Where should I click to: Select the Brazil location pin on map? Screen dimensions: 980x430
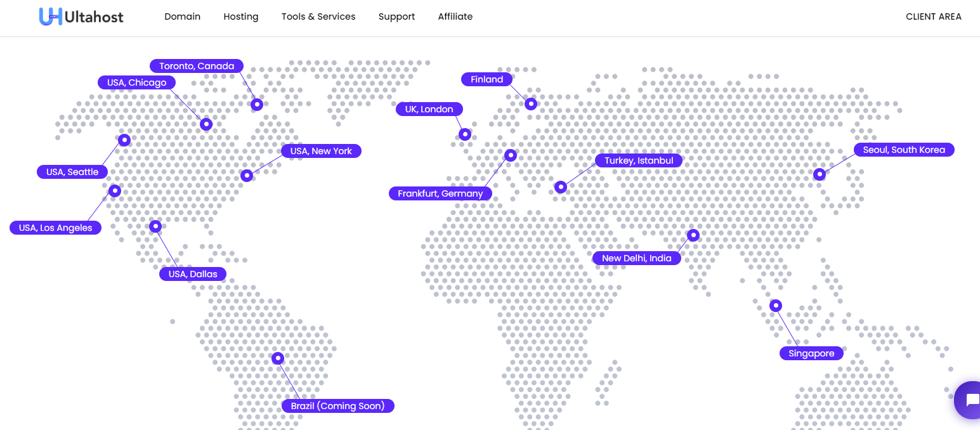(x=278, y=358)
